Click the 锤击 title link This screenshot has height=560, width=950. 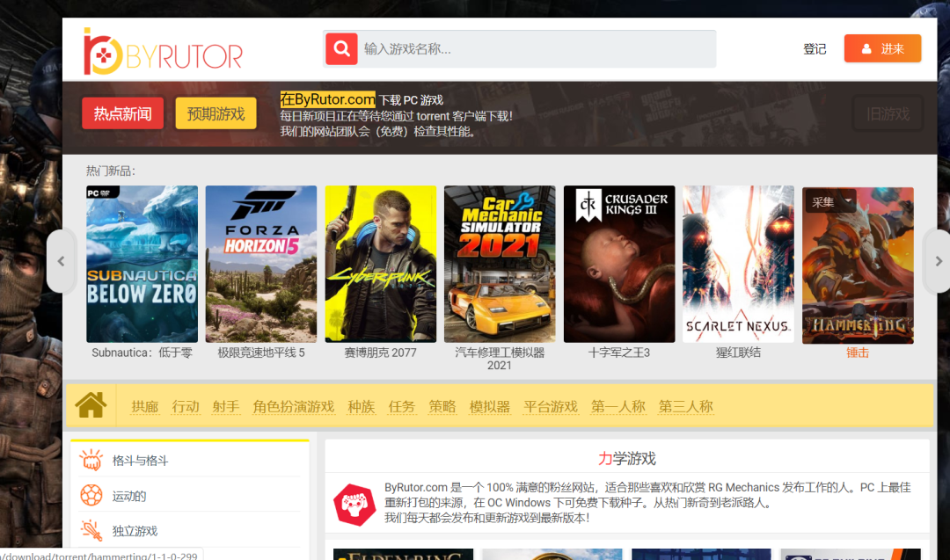(x=858, y=353)
